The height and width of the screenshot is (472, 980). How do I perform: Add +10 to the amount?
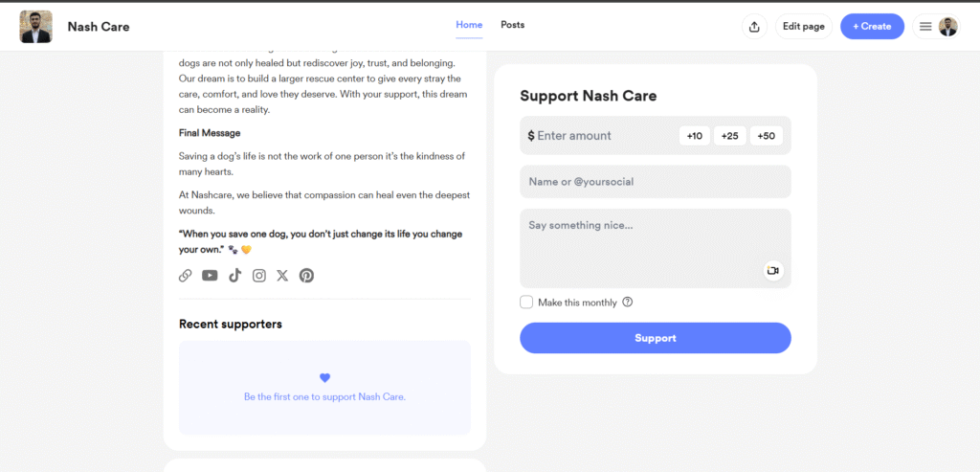(695, 136)
